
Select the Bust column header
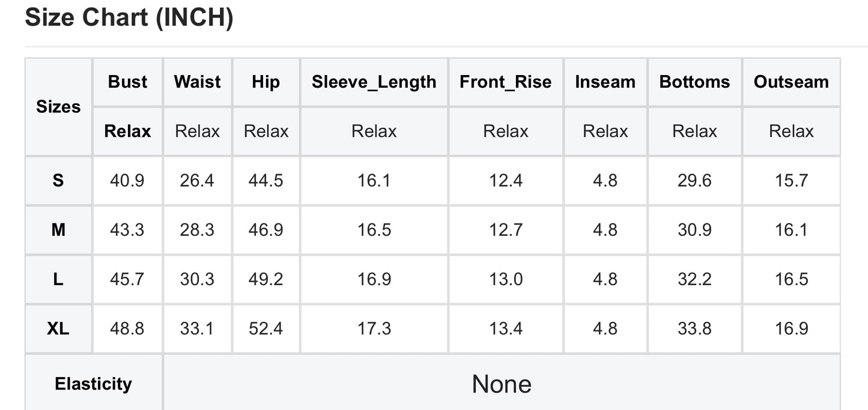[127, 82]
